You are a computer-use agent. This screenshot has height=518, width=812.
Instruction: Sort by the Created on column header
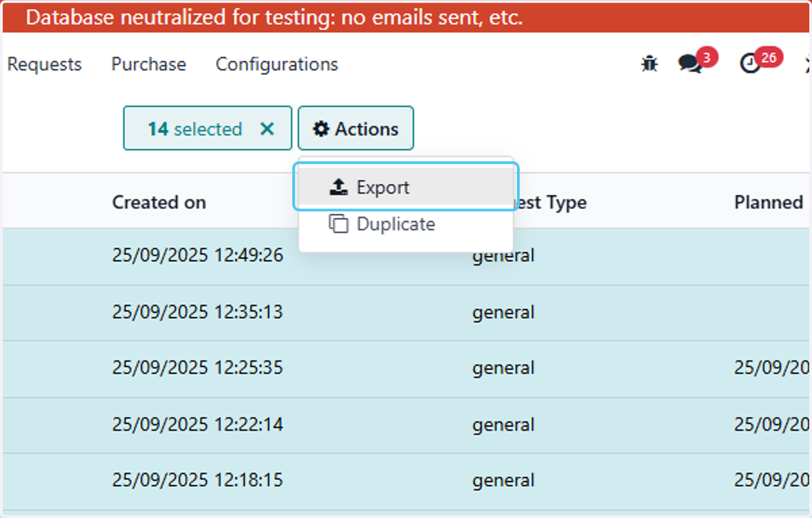coord(159,202)
